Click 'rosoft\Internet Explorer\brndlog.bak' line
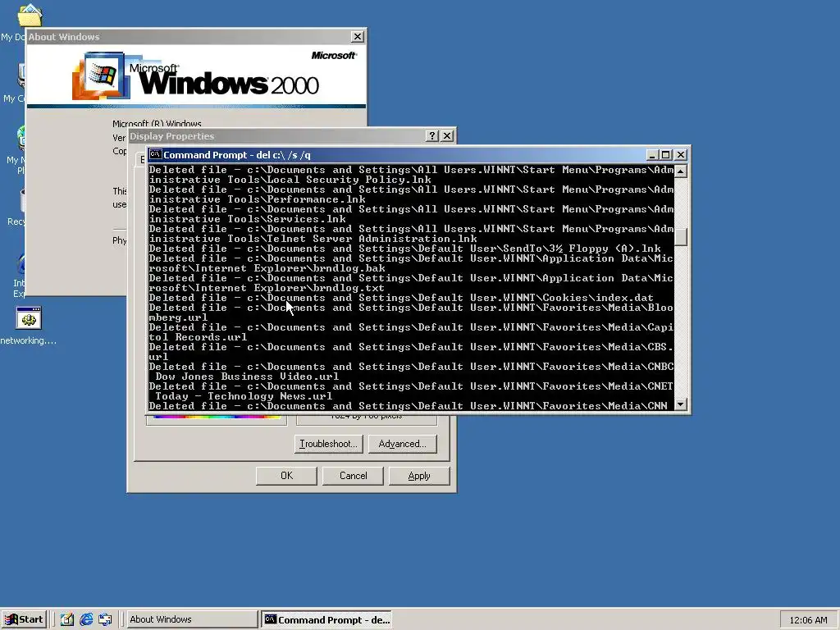Screen dimensions: 840x630 point(267,268)
